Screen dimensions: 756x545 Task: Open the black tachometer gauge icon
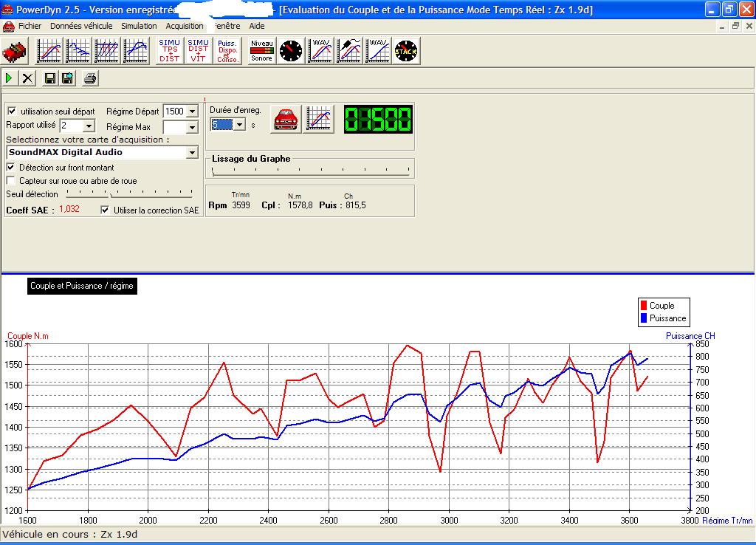click(x=291, y=51)
